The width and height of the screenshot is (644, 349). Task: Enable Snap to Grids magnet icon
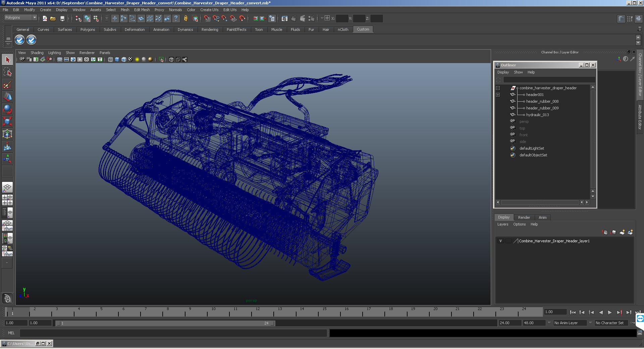click(x=207, y=19)
